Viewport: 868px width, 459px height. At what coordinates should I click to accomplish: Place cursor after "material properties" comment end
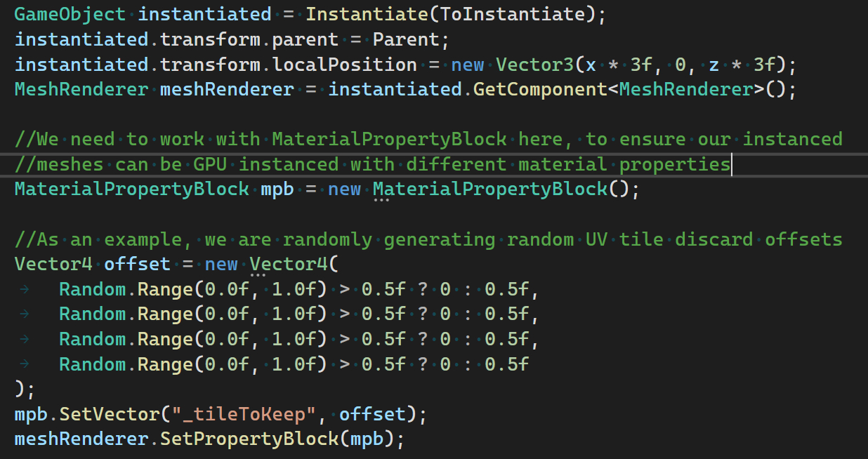pyautogui.click(x=731, y=164)
